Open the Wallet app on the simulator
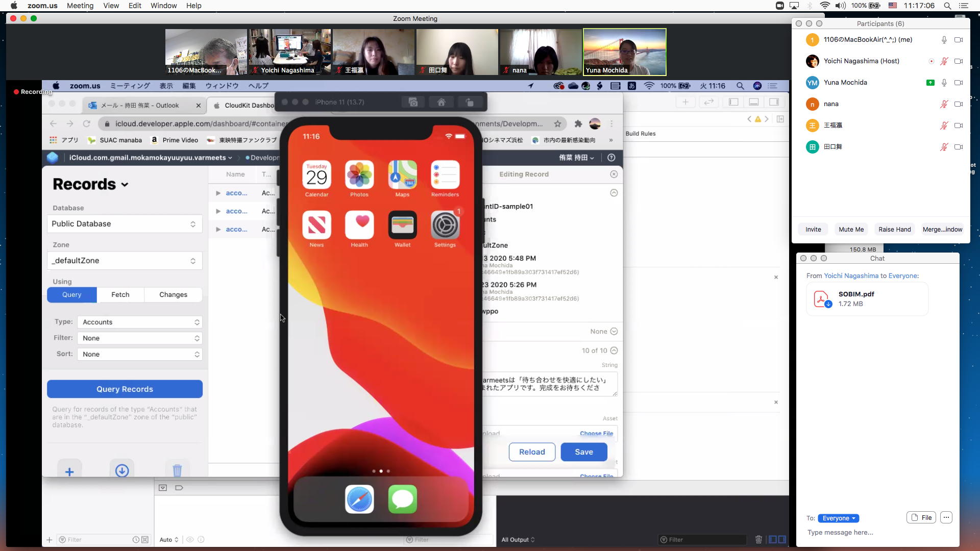 [x=402, y=225]
